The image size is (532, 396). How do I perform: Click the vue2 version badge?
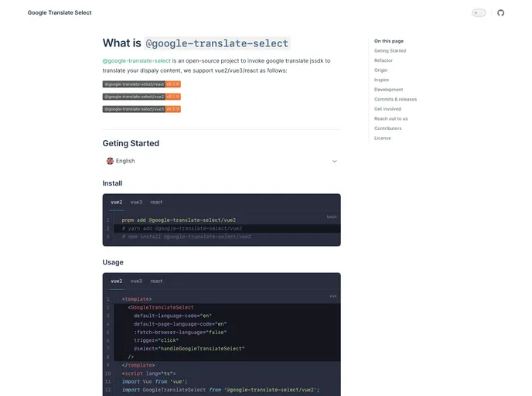[x=142, y=97]
